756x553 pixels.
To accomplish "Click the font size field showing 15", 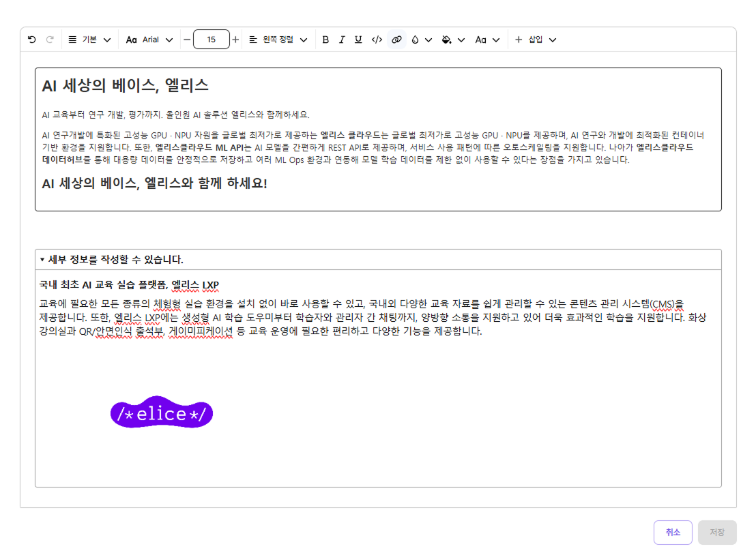I will (x=212, y=40).
